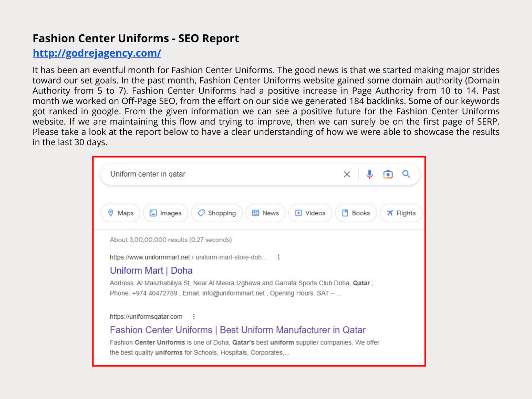Click the Fashion Center Uniforms description snippet
Viewport: 532px width, 399px height.
[244, 347]
